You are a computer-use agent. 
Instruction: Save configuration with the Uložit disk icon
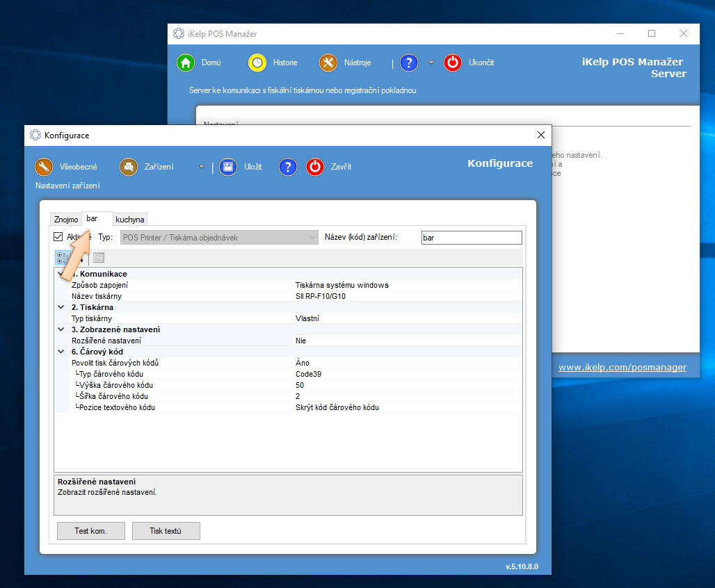point(228,167)
